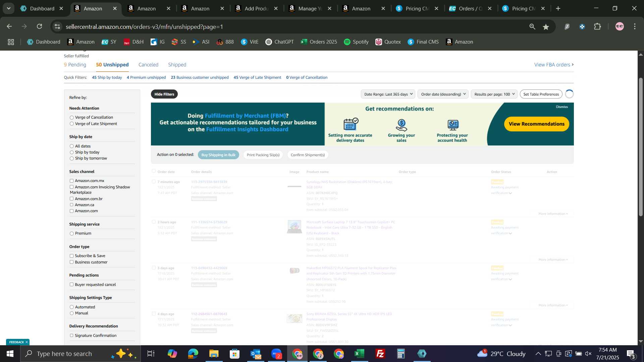This screenshot has height=362, width=644.
Task: Open Calculator from the taskbar
Action: (401, 354)
